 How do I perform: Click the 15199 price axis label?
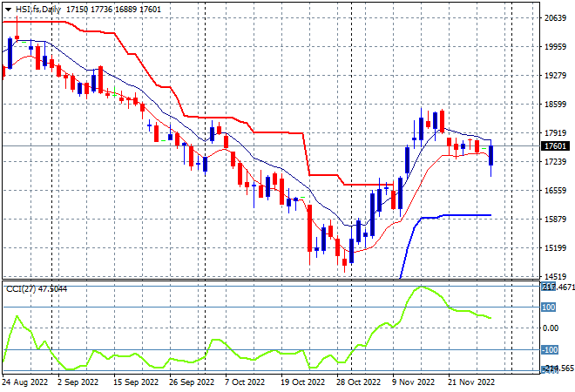coord(555,248)
